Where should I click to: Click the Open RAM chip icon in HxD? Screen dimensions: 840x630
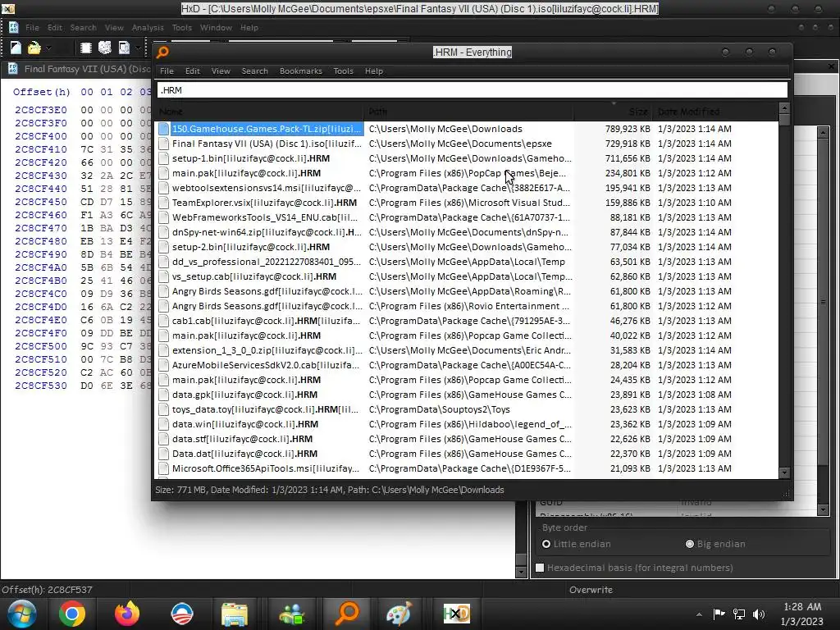(85, 48)
